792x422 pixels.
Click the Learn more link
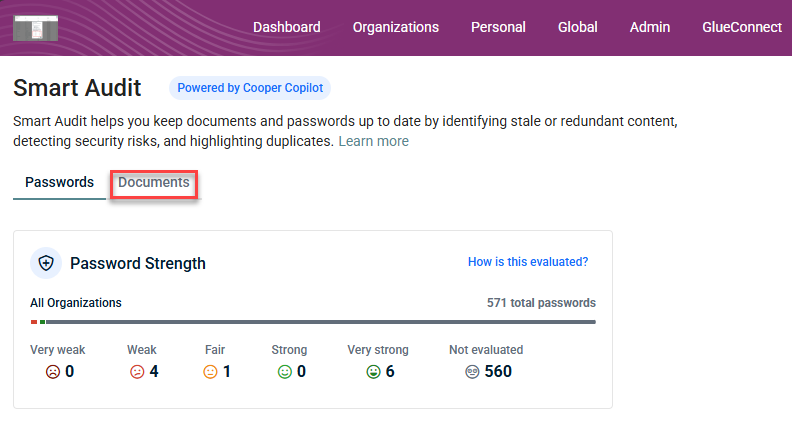[x=373, y=142]
